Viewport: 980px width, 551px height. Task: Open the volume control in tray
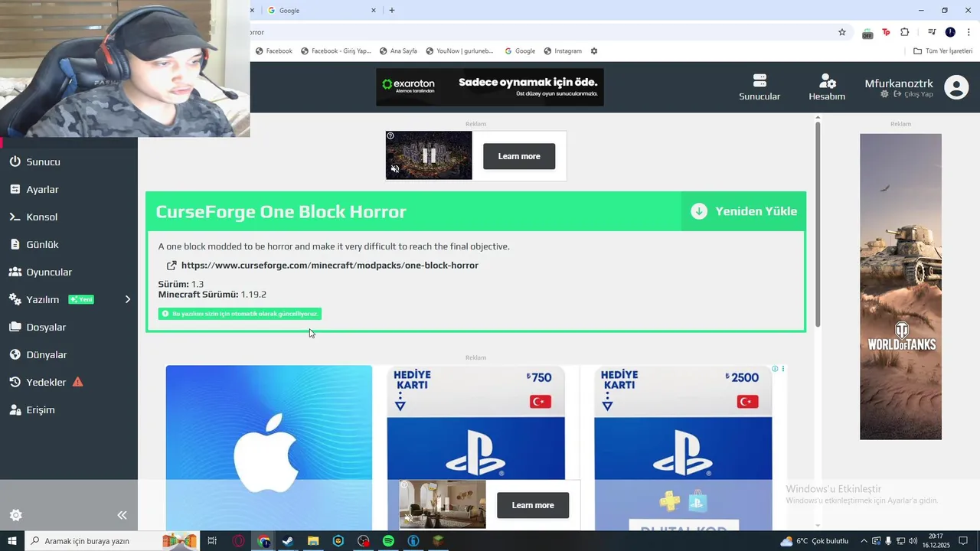913,541
